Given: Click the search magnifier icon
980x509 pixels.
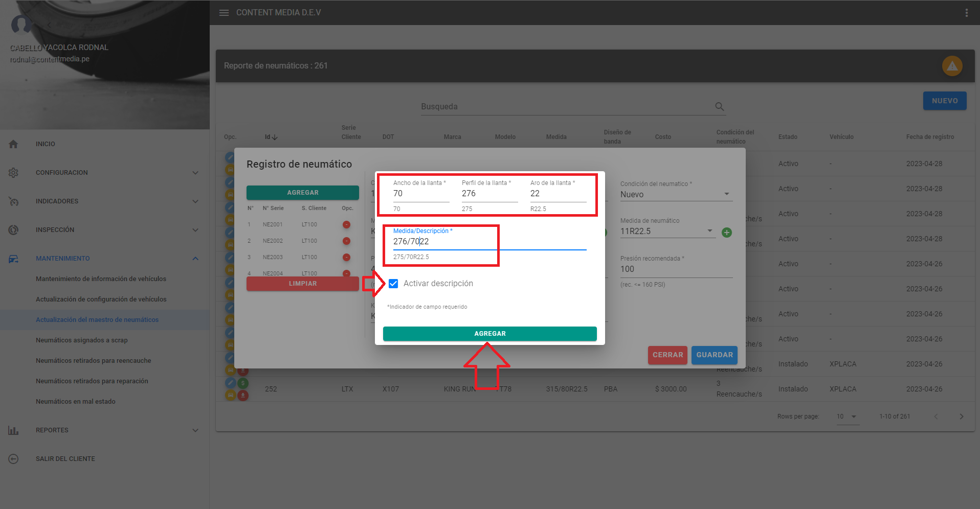Looking at the screenshot, I should pyautogui.click(x=719, y=107).
